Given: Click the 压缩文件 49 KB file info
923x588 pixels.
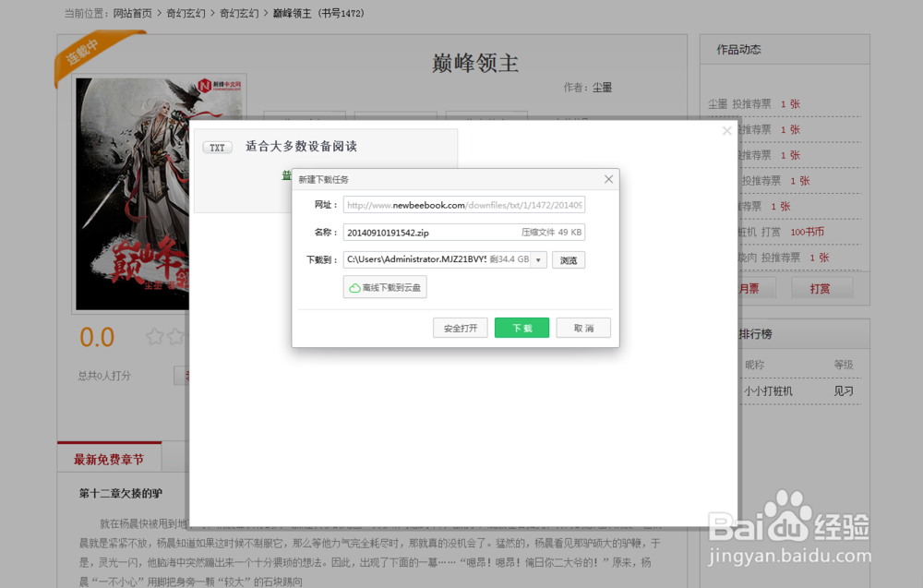Looking at the screenshot, I should 552,233.
